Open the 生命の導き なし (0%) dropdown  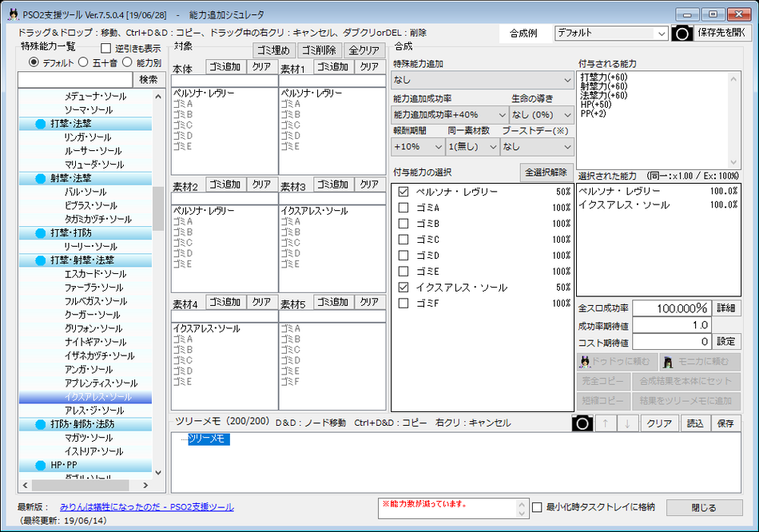point(542,115)
